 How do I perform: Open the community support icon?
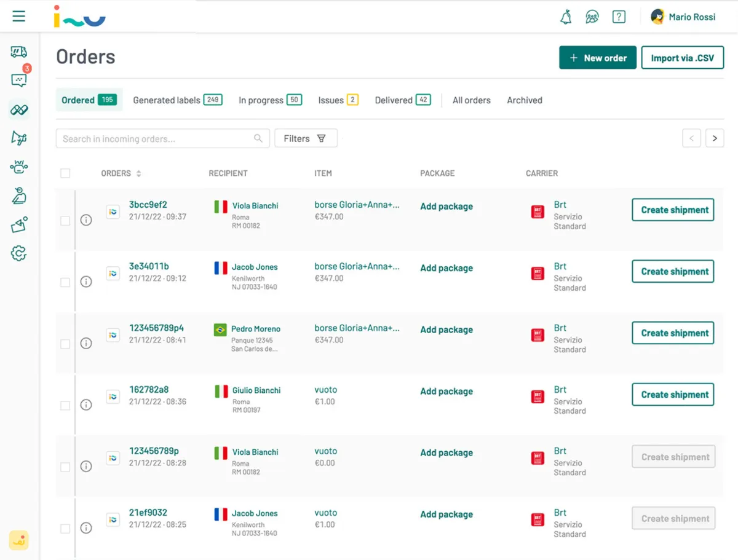tap(592, 17)
